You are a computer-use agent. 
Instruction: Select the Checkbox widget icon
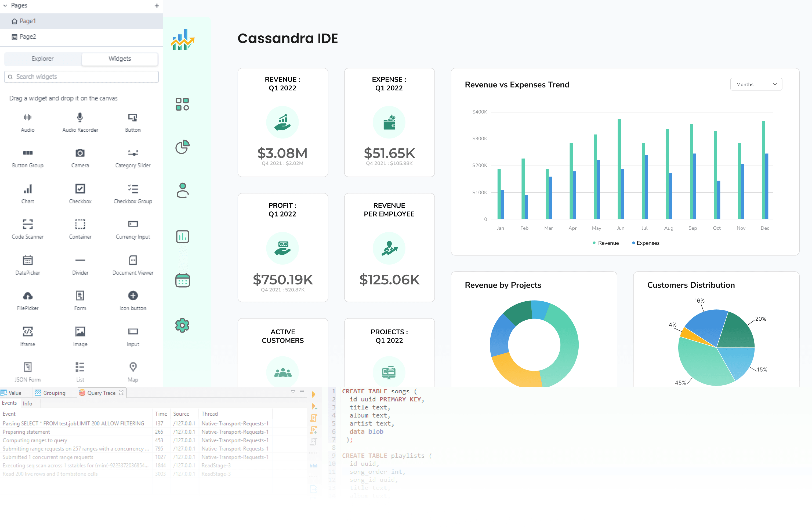(80, 189)
